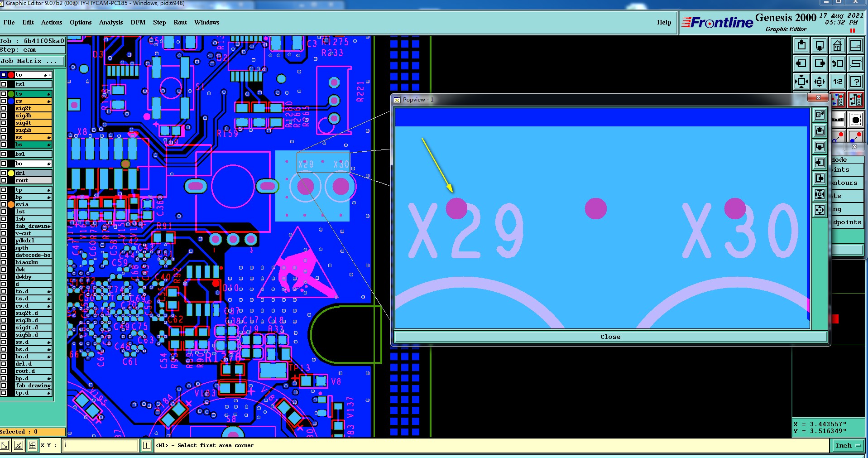Open the Inch units dropdown
The image size is (868, 458).
[x=848, y=446]
